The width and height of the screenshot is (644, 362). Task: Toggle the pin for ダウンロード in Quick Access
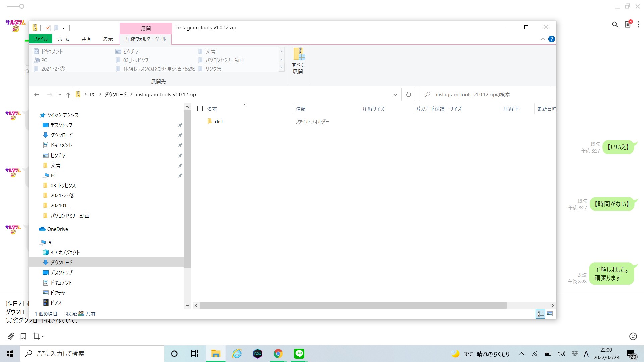180,135
